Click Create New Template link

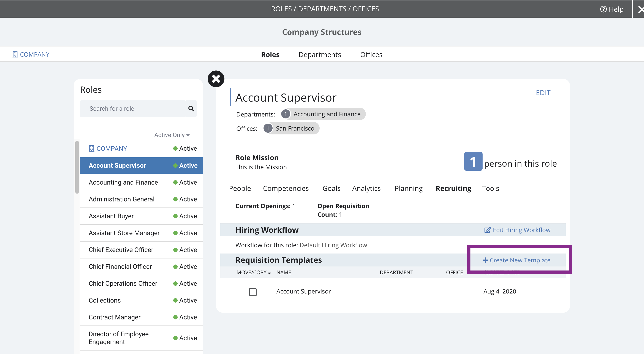516,260
